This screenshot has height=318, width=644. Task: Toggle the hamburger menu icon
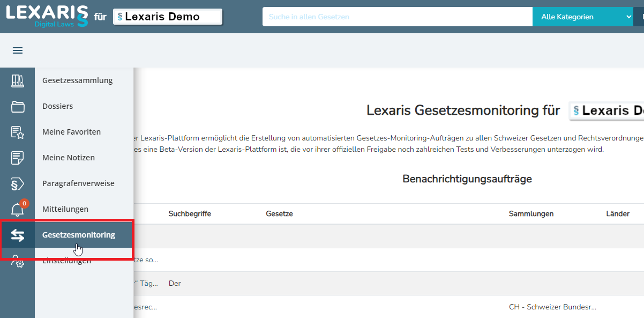click(18, 50)
